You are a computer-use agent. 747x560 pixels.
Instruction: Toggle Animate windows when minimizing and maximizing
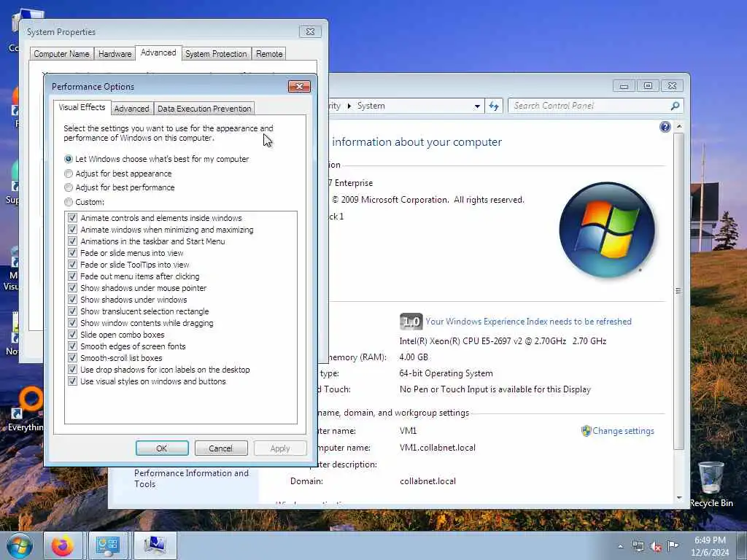[72, 230]
